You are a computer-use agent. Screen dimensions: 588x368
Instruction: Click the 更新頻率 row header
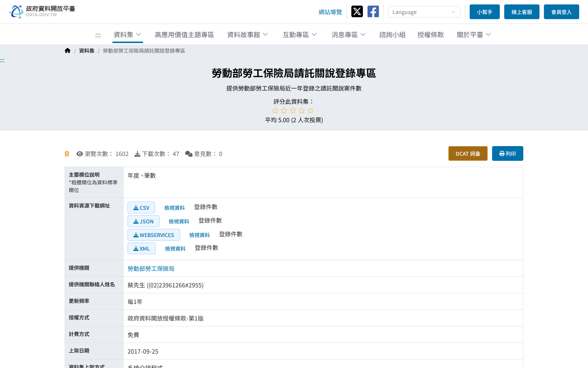[94, 301]
